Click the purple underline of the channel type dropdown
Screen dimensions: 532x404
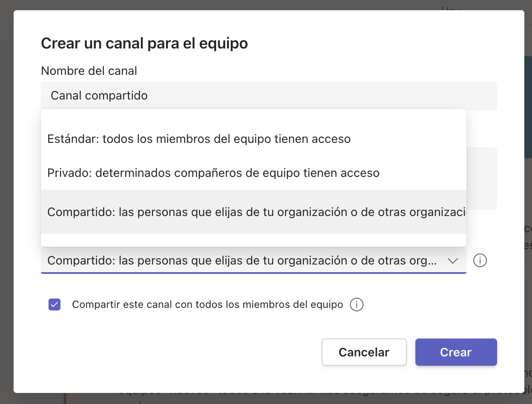click(254, 273)
